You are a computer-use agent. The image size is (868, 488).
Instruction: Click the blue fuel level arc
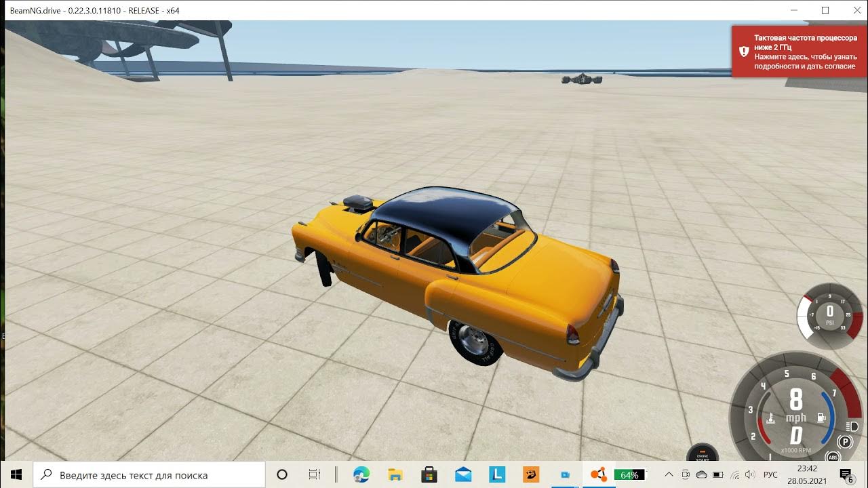830,418
